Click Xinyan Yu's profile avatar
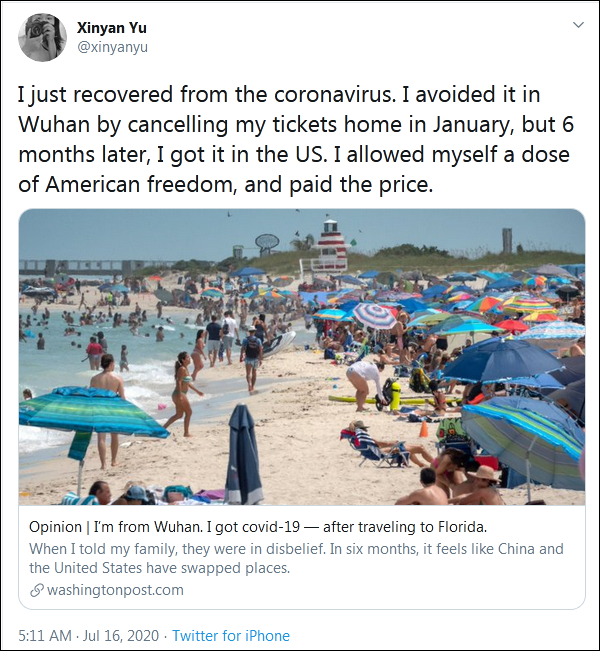Image resolution: width=600 pixels, height=651 pixels. point(43,38)
